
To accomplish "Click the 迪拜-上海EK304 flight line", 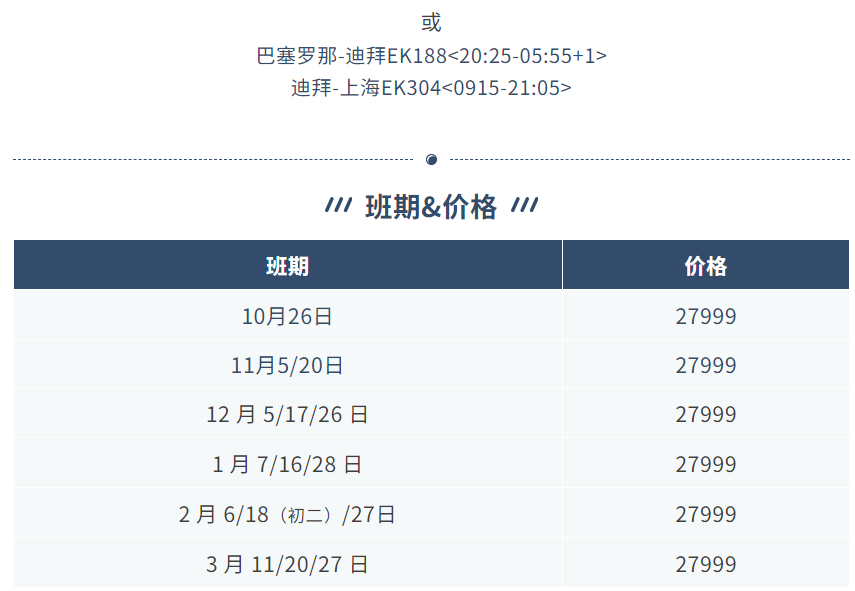I will 431,87.
